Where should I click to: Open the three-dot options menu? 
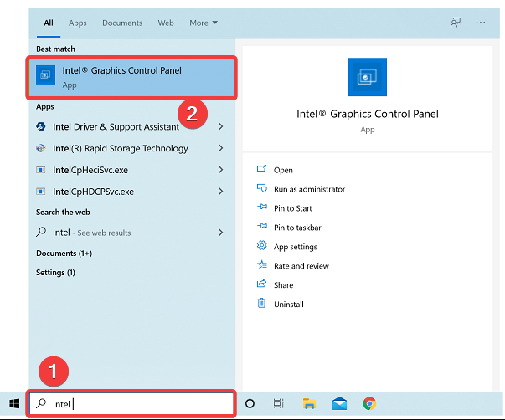tap(481, 23)
